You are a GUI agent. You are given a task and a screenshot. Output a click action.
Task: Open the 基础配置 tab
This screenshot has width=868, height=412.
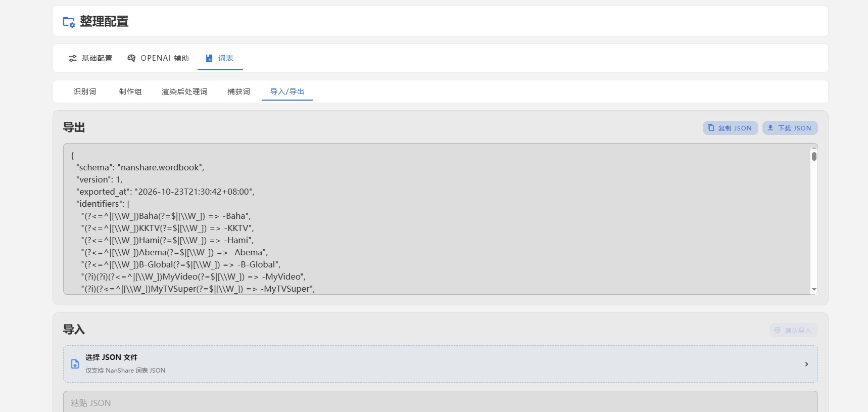pyautogui.click(x=90, y=58)
